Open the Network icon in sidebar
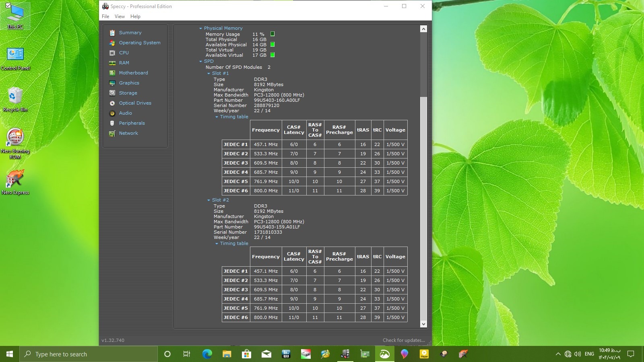Image resolution: width=644 pixels, height=362 pixels. click(112, 133)
